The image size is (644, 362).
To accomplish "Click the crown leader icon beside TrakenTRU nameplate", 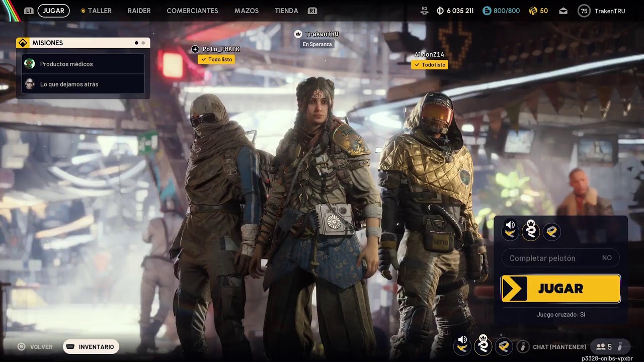I will [x=298, y=34].
